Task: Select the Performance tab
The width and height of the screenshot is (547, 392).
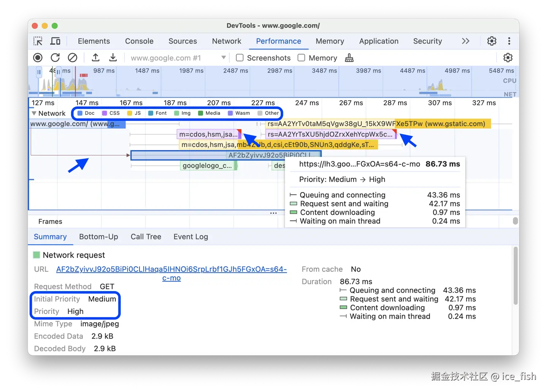Action: (x=278, y=41)
